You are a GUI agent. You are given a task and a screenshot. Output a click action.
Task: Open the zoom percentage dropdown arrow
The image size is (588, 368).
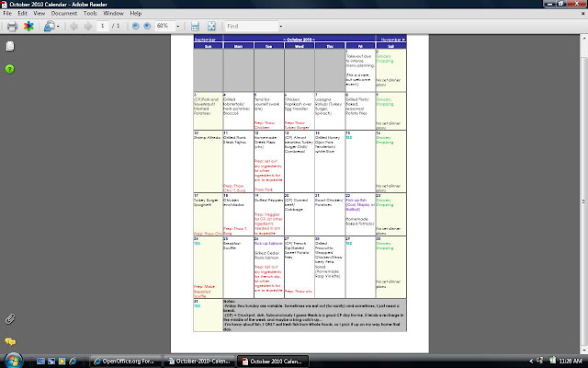[x=177, y=27]
